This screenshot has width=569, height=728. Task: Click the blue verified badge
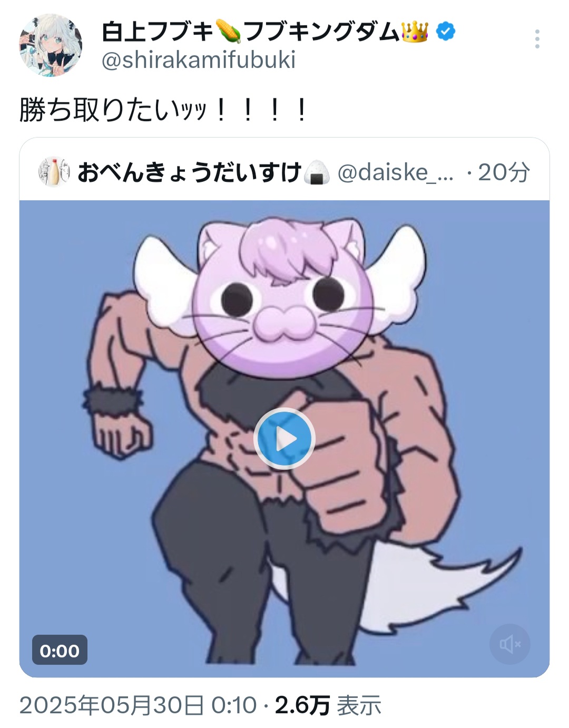[446, 32]
